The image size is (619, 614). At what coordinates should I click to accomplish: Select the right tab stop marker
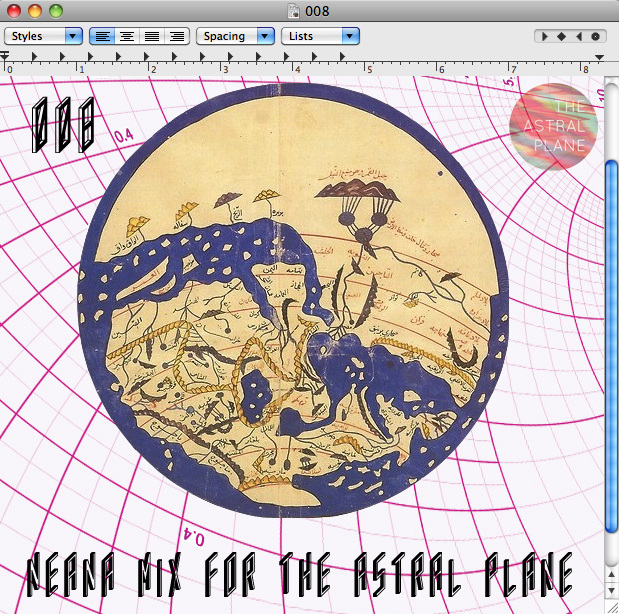pos(578,36)
